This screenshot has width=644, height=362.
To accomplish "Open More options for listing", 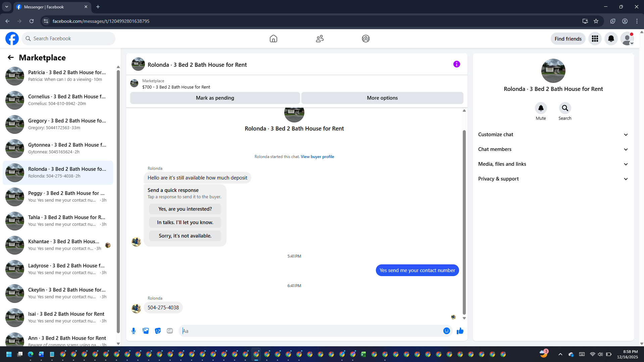I will point(382,98).
